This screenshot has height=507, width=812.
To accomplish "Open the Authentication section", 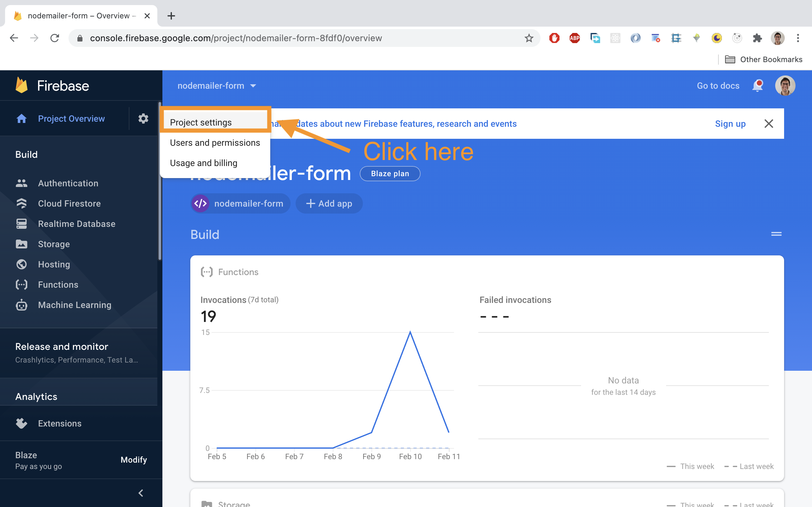I will click(68, 183).
